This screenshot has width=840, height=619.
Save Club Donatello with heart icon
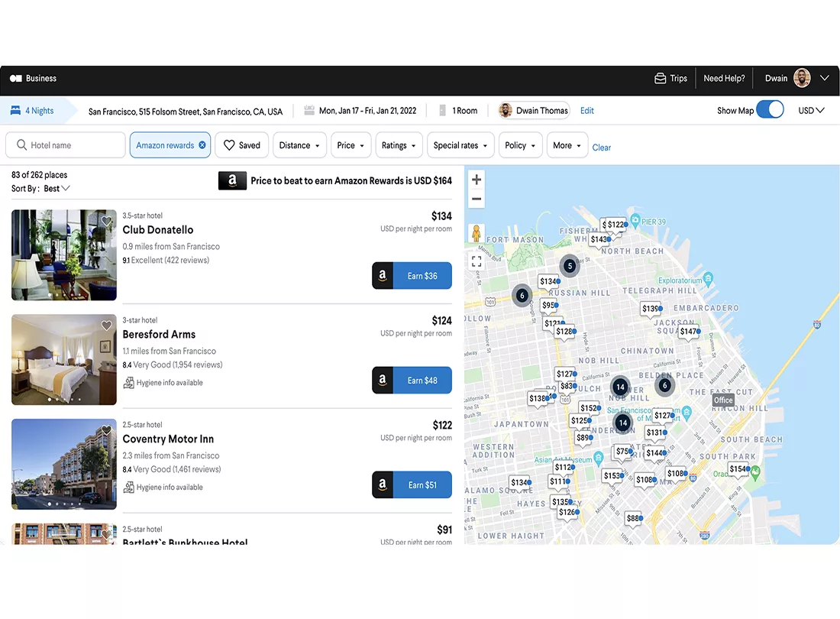[x=107, y=221]
